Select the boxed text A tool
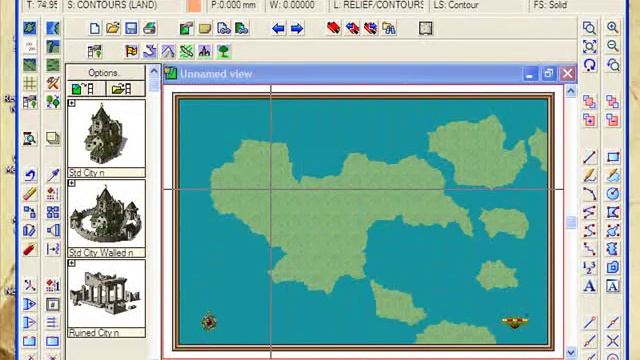The width and height of the screenshot is (640, 360). point(612,286)
